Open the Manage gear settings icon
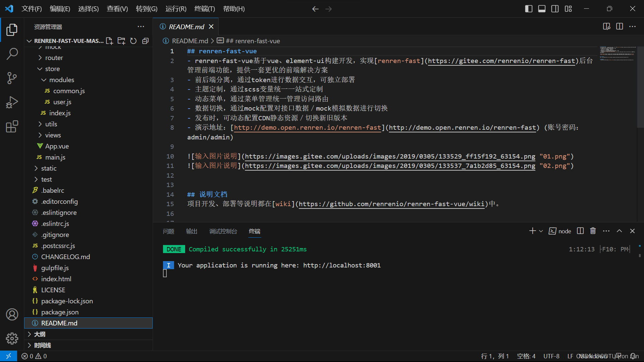Viewport: 644px width, 362px height. point(12,339)
